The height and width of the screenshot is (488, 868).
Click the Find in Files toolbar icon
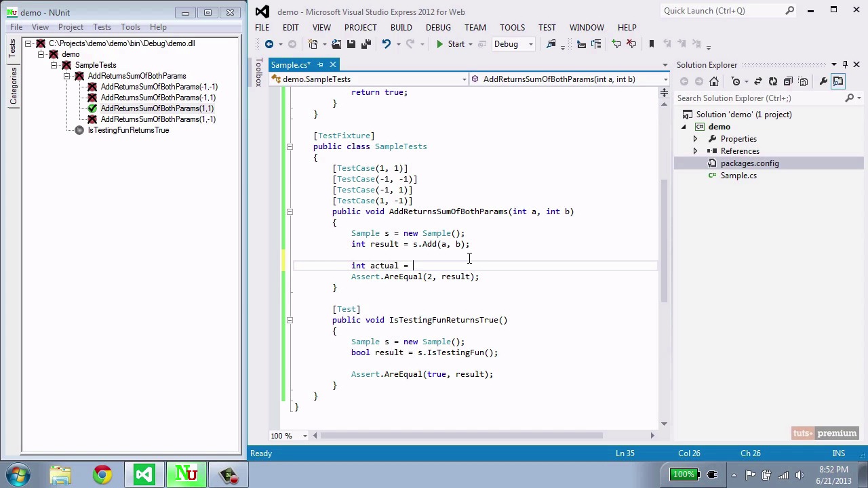click(x=551, y=44)
